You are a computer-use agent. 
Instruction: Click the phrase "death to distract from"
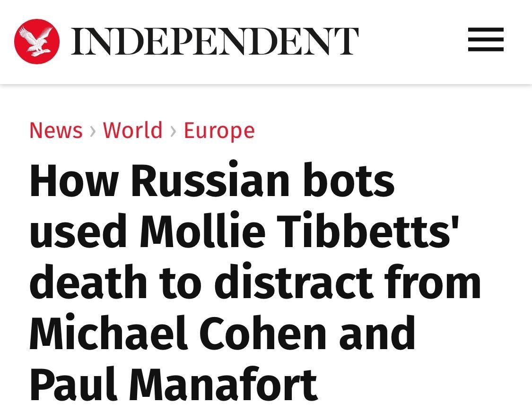coord(255,282)
